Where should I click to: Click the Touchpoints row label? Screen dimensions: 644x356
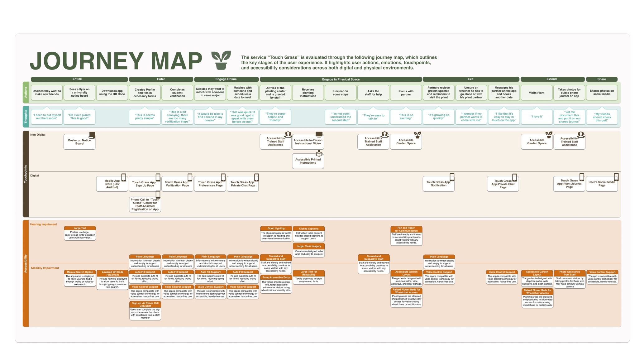pos(26,174)
